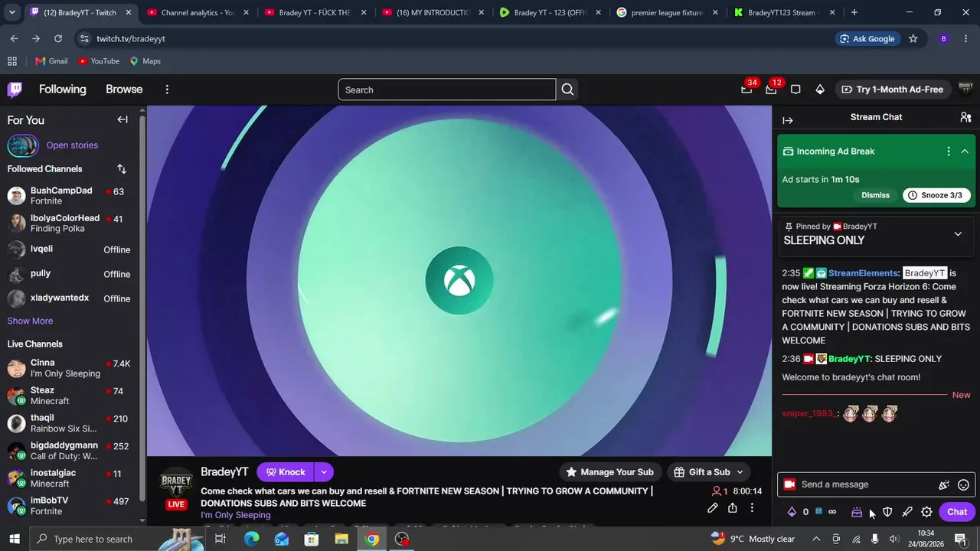
Task: Open I'm Only Sleeping category link below title
Action: pos(235,515)
